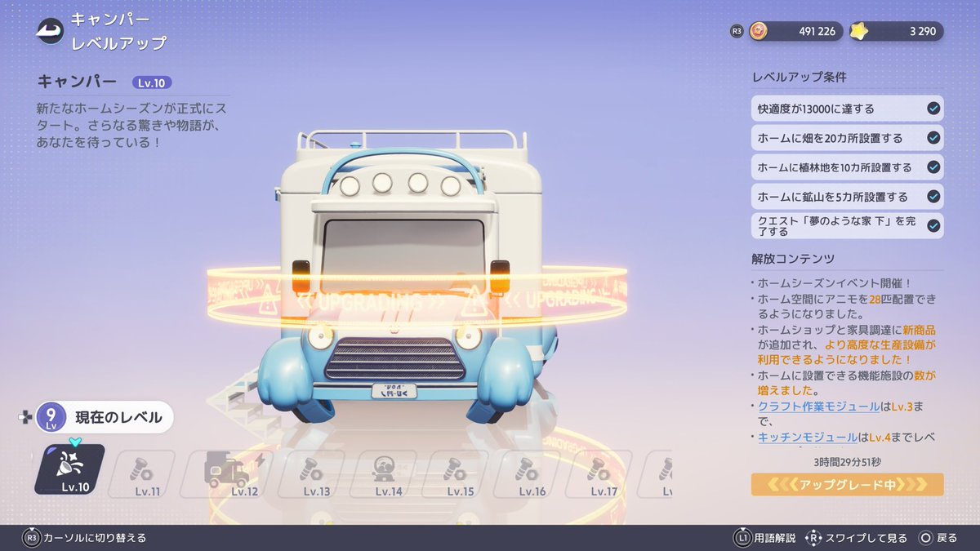The image size is (980, 551).
Task: Select the Lv.11 bolt level tile
Action: [x=141, y=473]
